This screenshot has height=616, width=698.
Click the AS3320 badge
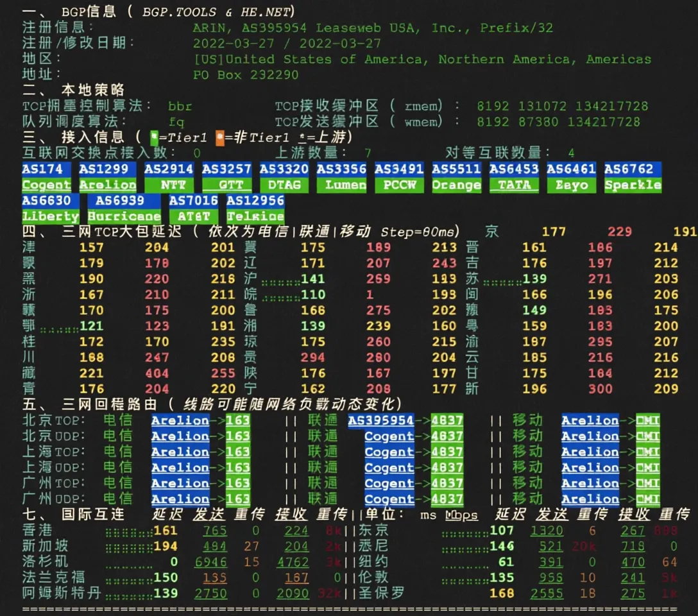(x=284, y=169)
